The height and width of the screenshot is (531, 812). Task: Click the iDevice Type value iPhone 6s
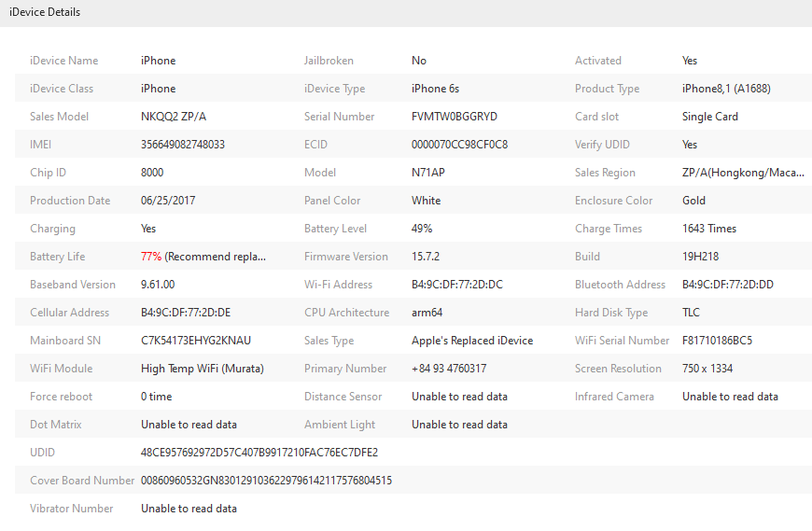435,89
